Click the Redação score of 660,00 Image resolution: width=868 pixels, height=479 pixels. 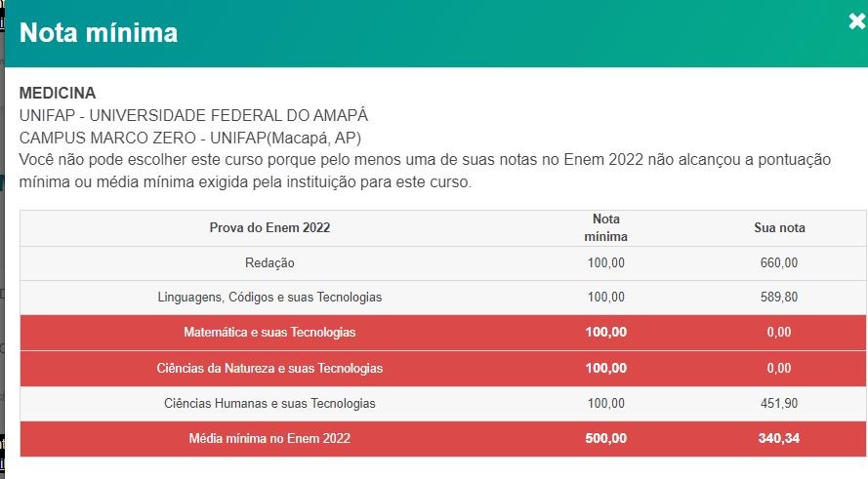coord(779,263)
